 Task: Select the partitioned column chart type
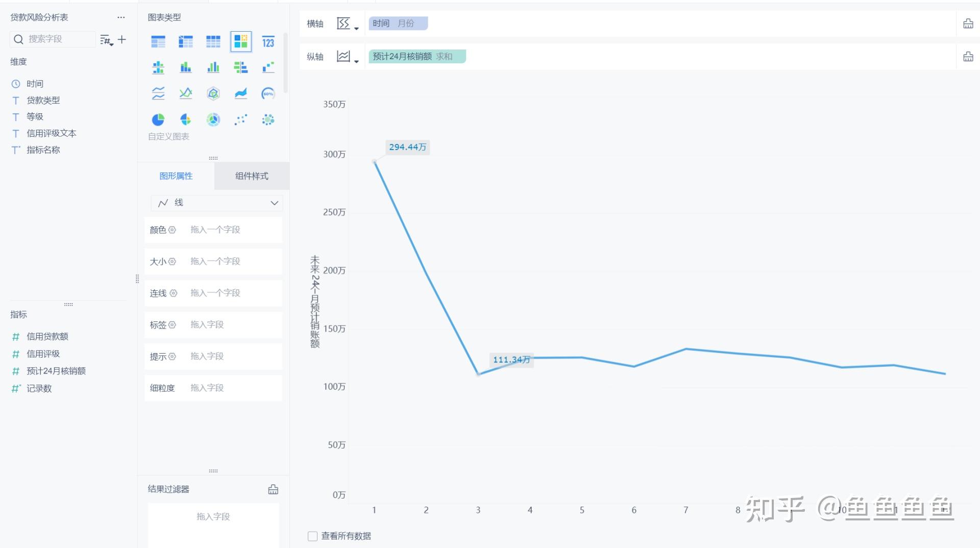(x=158, y=67)
